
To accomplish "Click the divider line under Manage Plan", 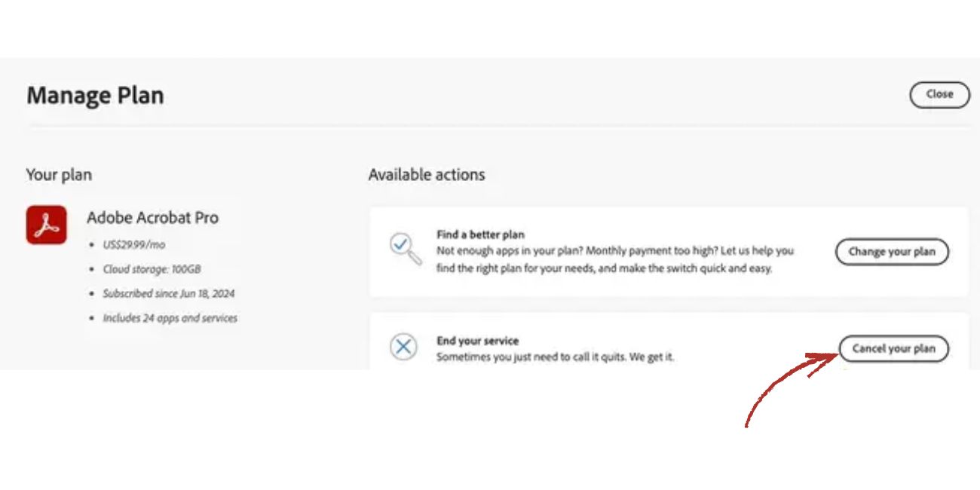I will [x=498, y=126].
